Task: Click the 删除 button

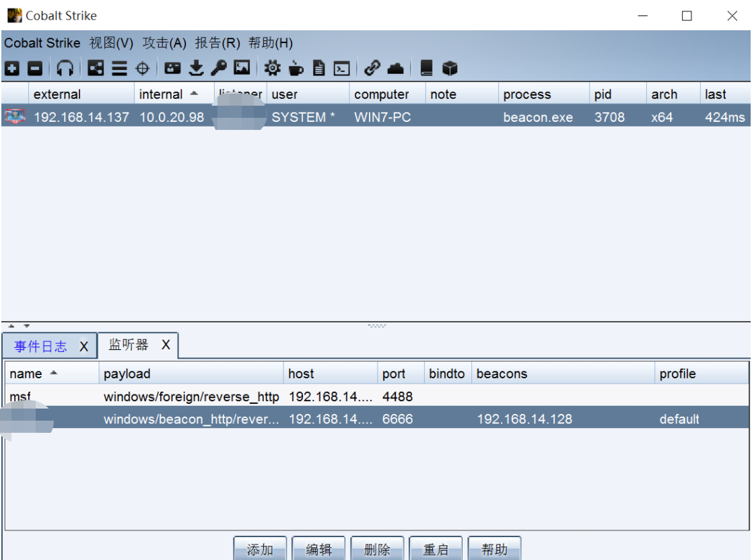Action: [377, 549]
